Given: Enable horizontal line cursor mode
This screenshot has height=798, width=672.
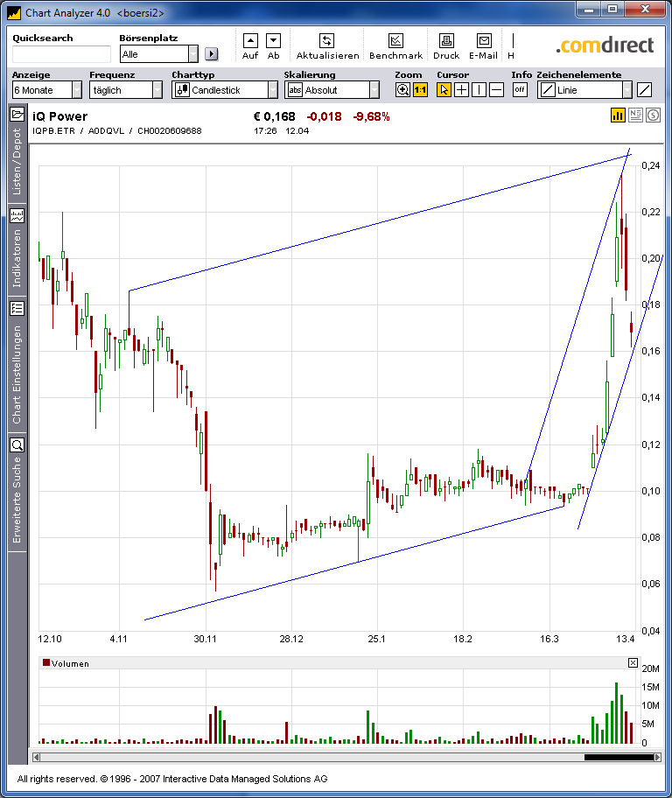Looking at the screenshot, I should coord(496,90).
